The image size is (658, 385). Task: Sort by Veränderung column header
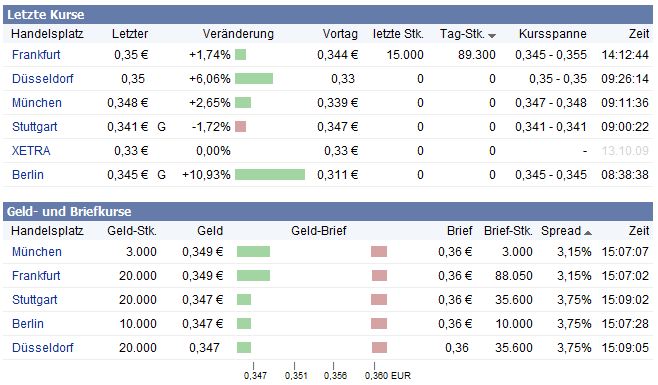point(238,34)
